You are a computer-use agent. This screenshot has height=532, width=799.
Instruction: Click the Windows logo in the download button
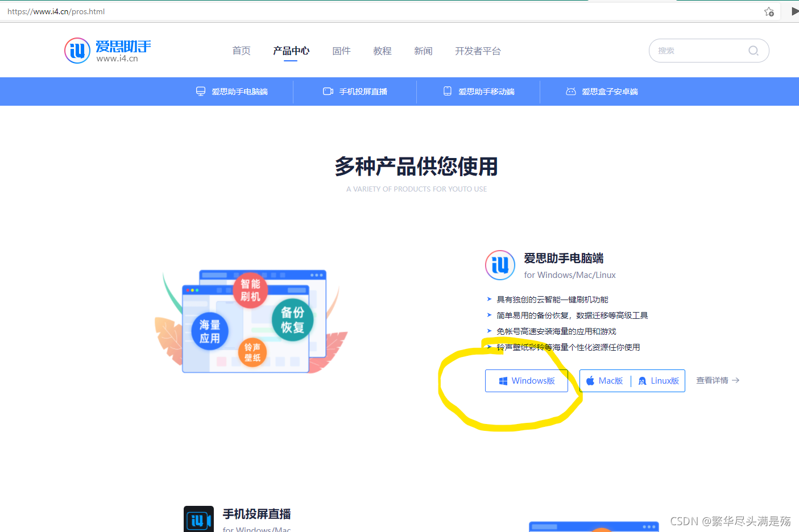(x=503, y=381)
